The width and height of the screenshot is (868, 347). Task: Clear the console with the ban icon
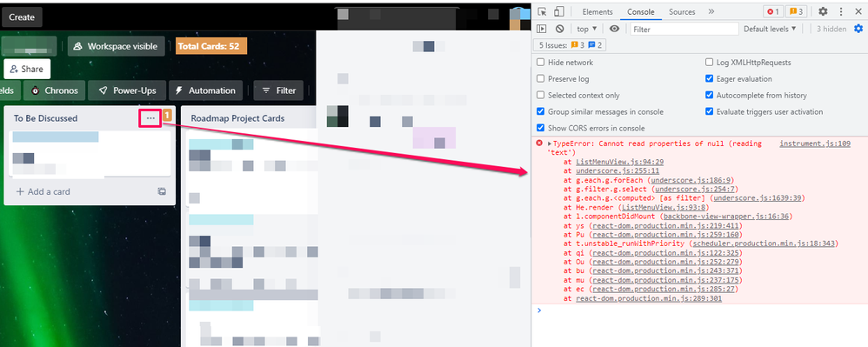coord(559,29)
